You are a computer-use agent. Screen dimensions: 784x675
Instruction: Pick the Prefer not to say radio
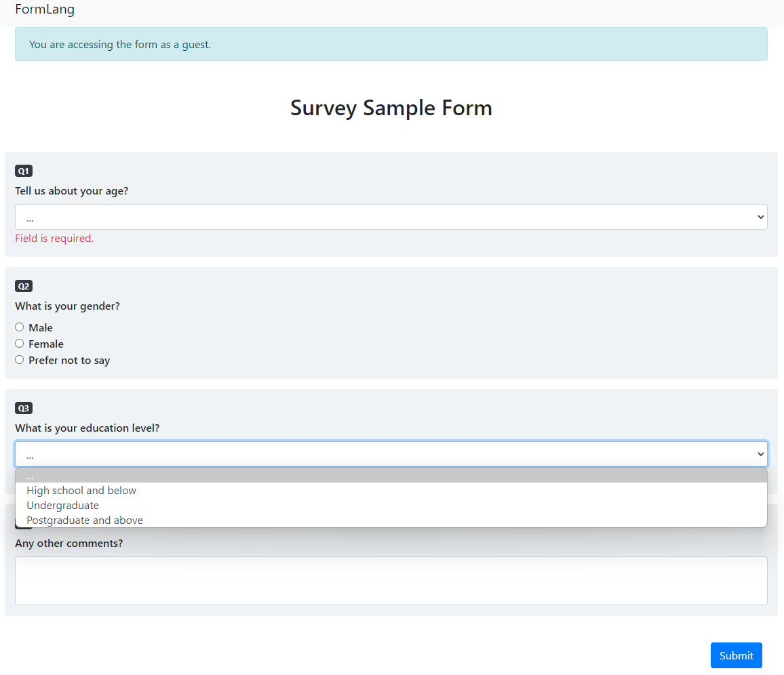(20, 360)
